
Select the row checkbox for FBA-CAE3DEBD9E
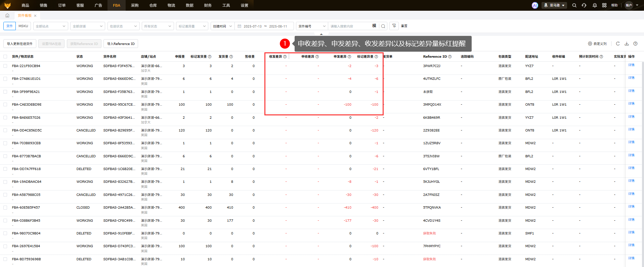(5, 105)
